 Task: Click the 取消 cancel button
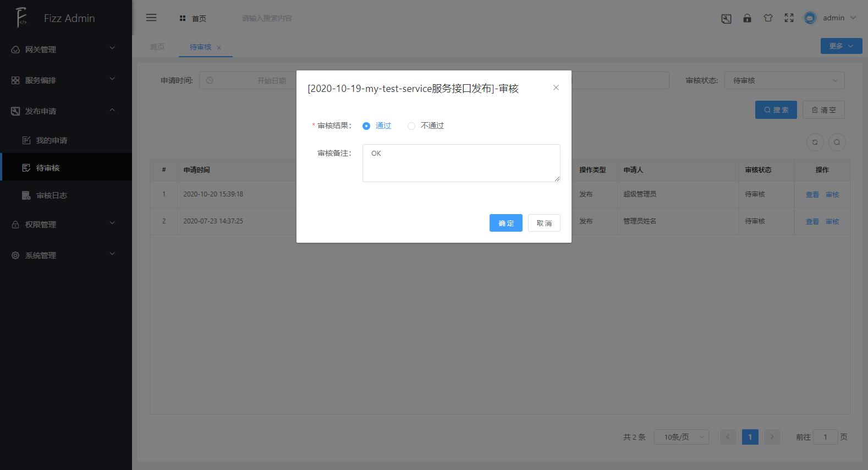click(x=544, y=223)
